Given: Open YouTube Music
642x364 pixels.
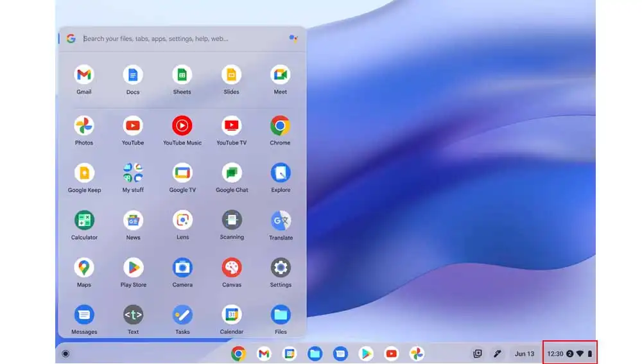Looking at the screenshot, I should [x=182, y=126].
